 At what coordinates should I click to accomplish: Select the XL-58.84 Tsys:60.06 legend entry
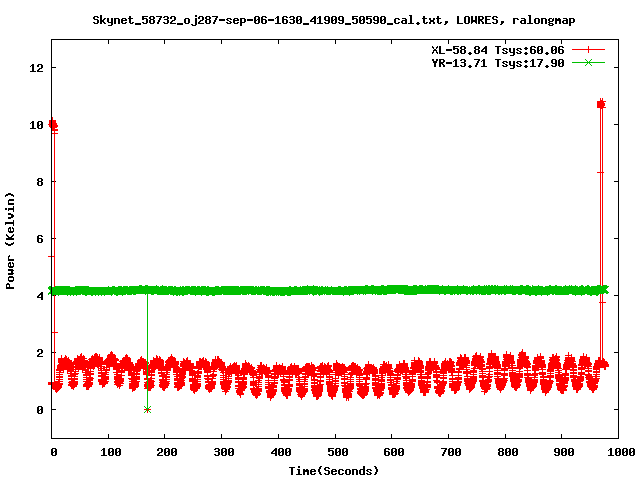coord(498,50)
